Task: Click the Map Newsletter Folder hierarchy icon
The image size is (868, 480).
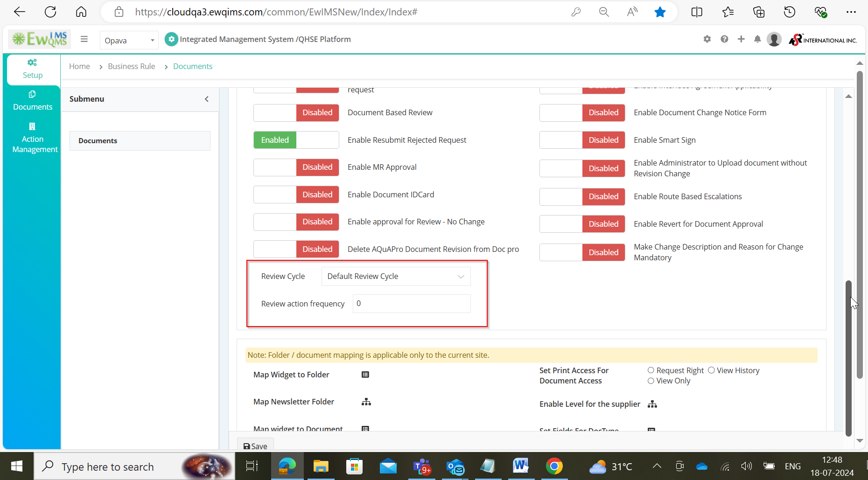Action: tap(366, 402)
